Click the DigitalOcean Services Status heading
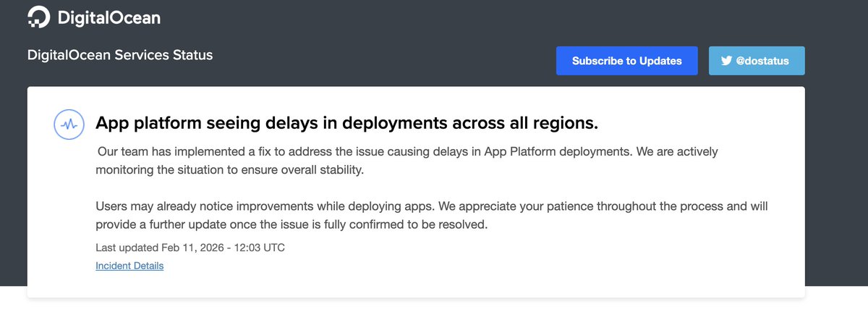This screenshot has height=312, width=868. click(120, 55)
